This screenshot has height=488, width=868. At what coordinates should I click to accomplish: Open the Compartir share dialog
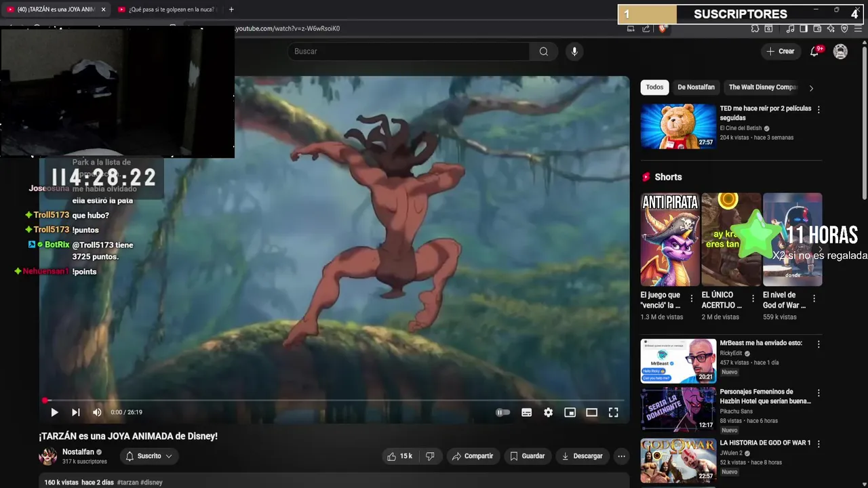coord(473,456)
